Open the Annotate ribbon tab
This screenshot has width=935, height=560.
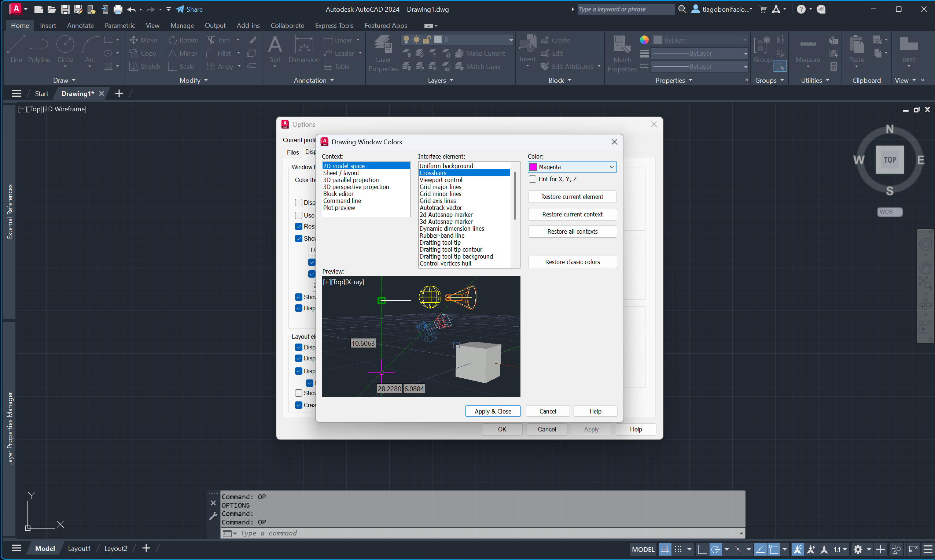click(x=80, y=25)
